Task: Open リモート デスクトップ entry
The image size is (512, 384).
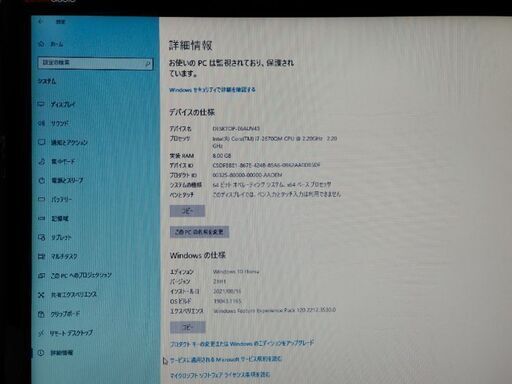Action: pyautogui.click(x=65, y=333)
